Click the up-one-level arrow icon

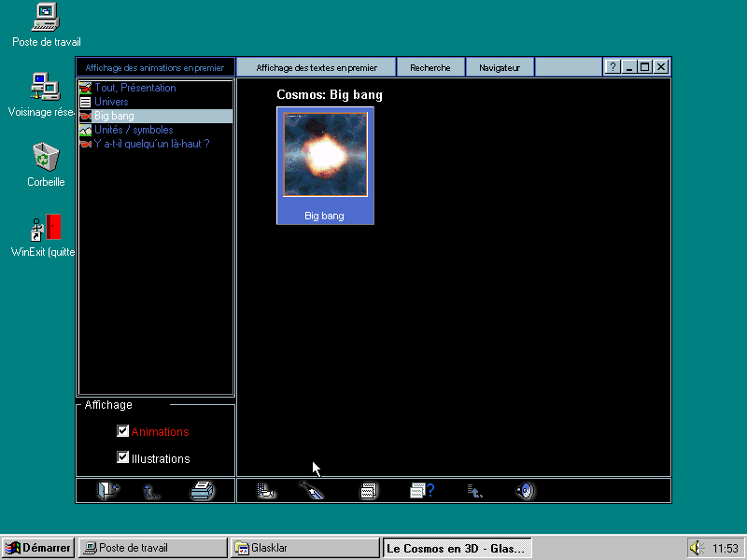151,491
